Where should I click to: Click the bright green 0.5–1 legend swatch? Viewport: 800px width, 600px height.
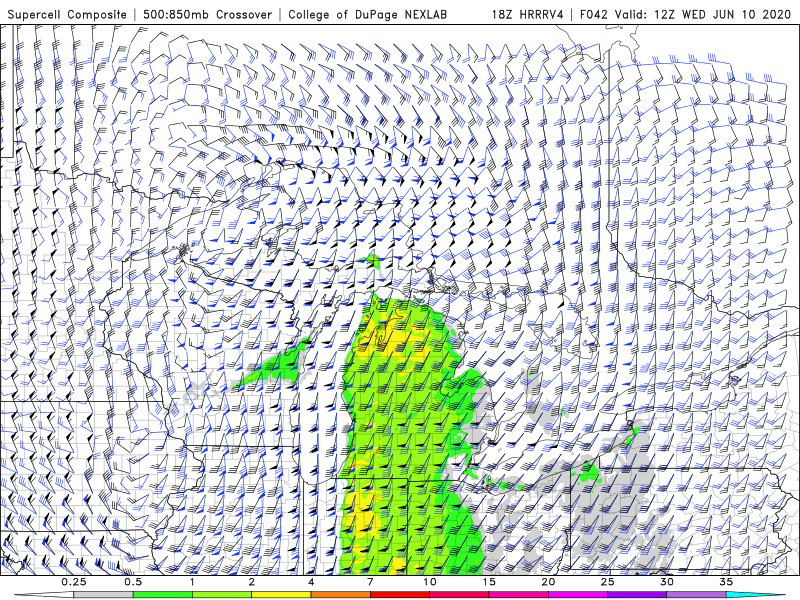click(163, 595)
